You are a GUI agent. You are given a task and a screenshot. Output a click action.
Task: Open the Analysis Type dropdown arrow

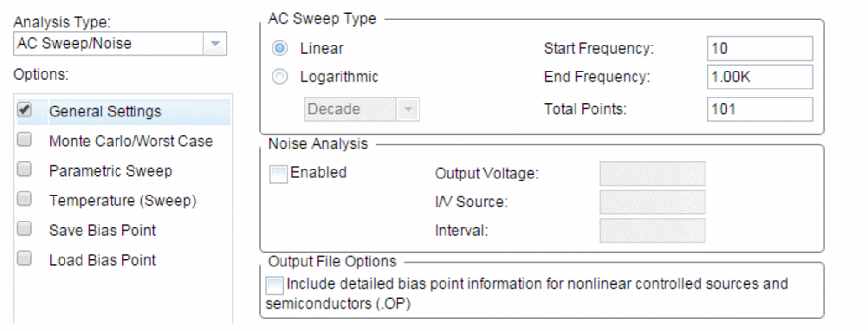[x=216, y=43]
